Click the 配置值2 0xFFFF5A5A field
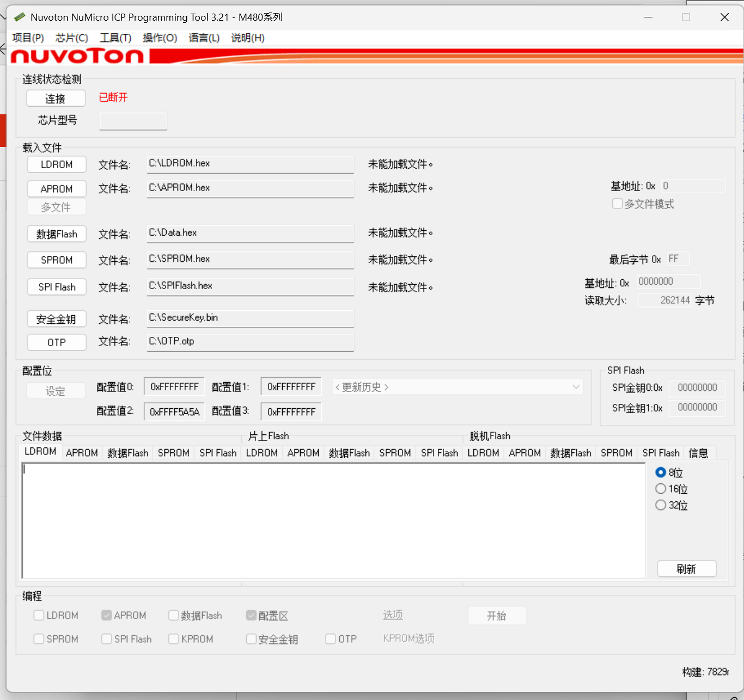The width and height of the screenshot is (744, 700). pos(174,412)
